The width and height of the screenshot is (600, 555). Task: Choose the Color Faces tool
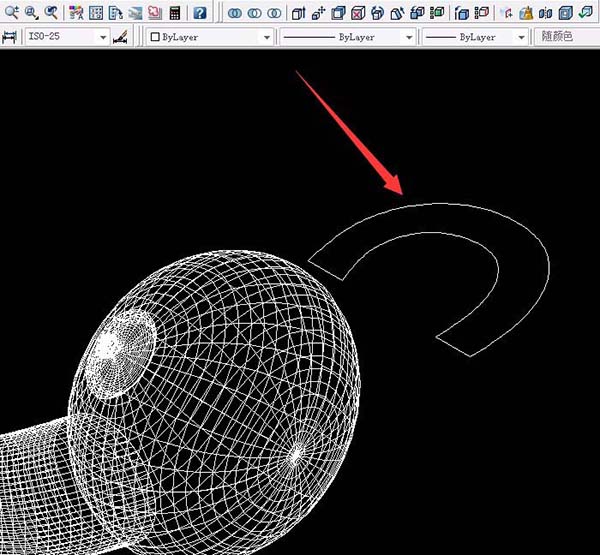click(437, 13)
